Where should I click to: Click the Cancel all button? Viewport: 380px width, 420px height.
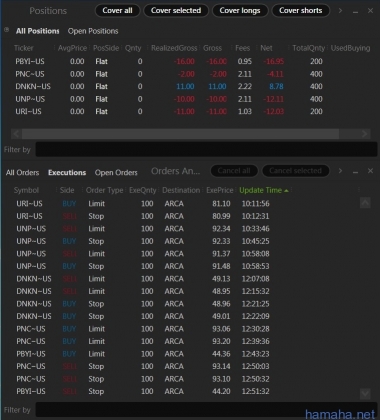coord(234,171)
